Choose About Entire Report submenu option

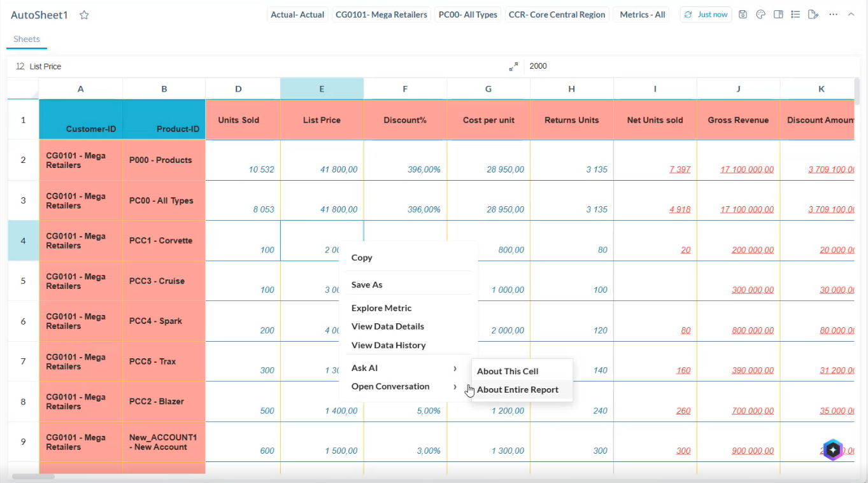click(518, 389)
